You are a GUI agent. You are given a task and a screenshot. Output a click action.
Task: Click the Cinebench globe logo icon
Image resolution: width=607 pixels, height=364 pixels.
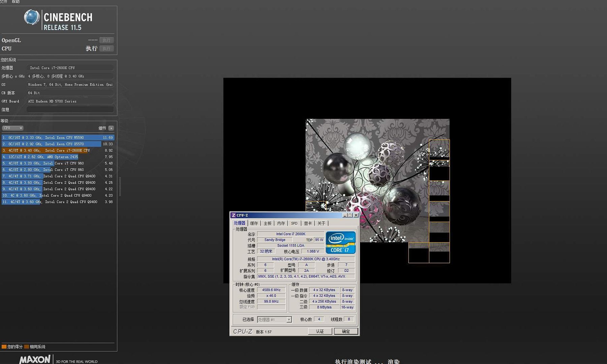(32, 17)
